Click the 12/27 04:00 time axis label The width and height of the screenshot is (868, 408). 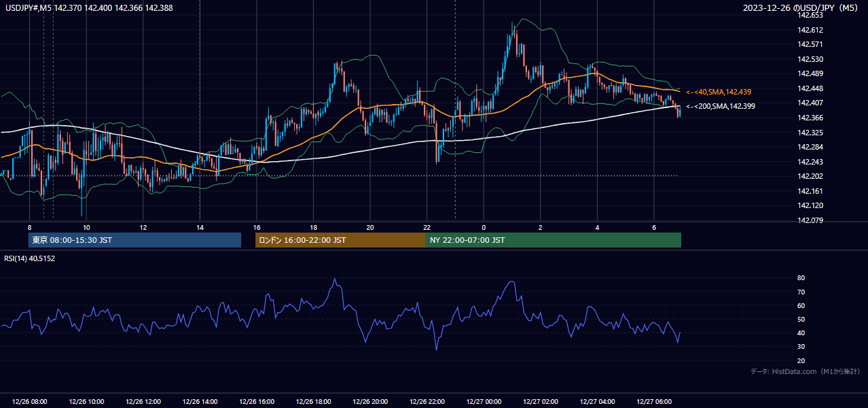click(x=597, y=402)
